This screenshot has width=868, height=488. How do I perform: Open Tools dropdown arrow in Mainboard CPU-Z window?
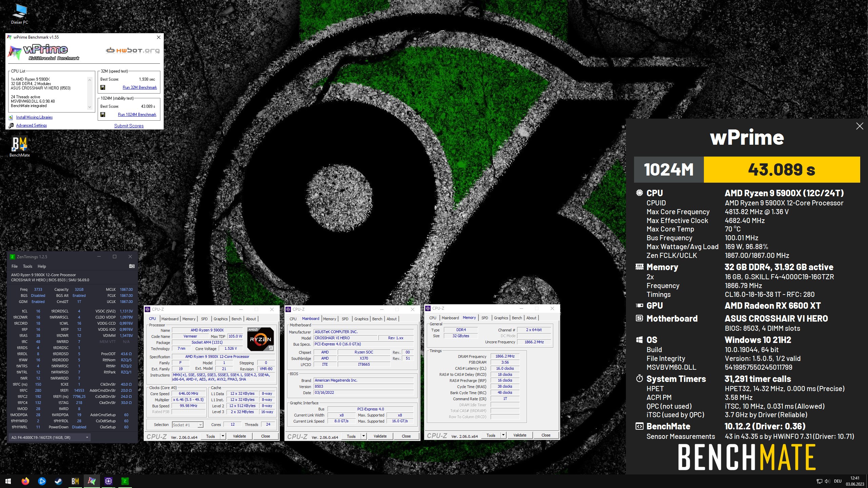tap(364, 436)
